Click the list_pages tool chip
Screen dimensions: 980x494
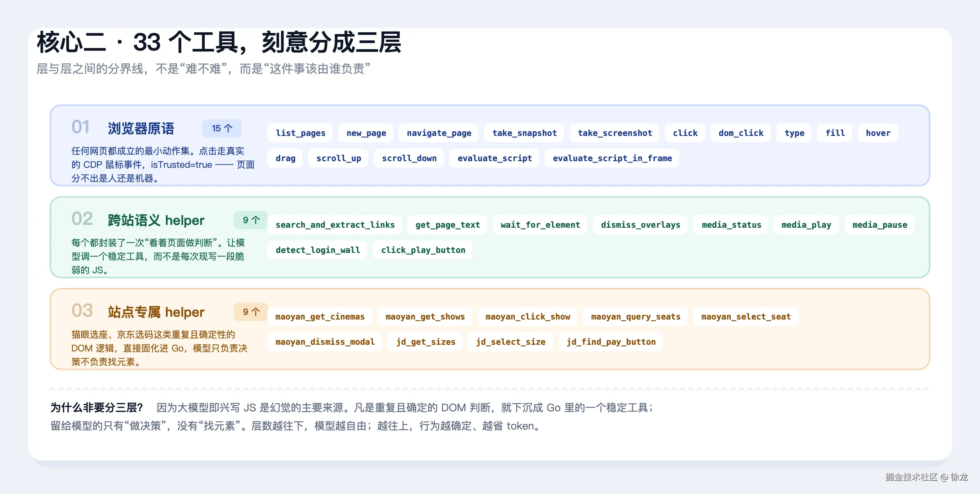pos(300,133)
